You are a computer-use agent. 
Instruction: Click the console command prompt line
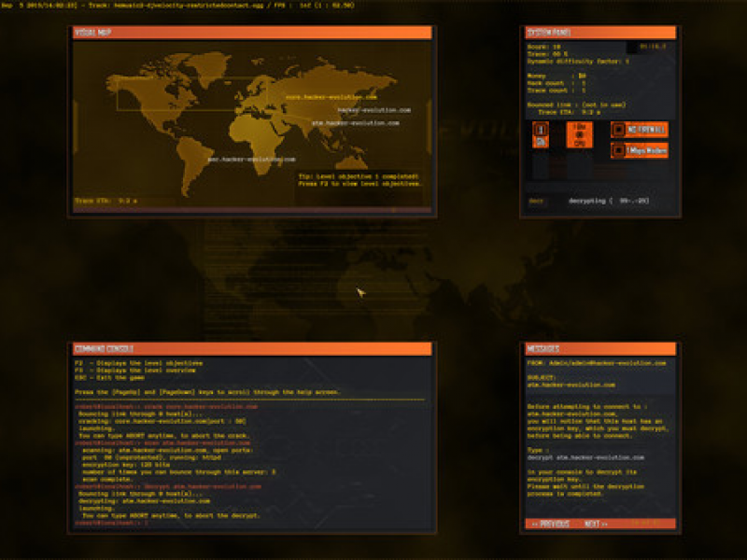tap(111, 523)
